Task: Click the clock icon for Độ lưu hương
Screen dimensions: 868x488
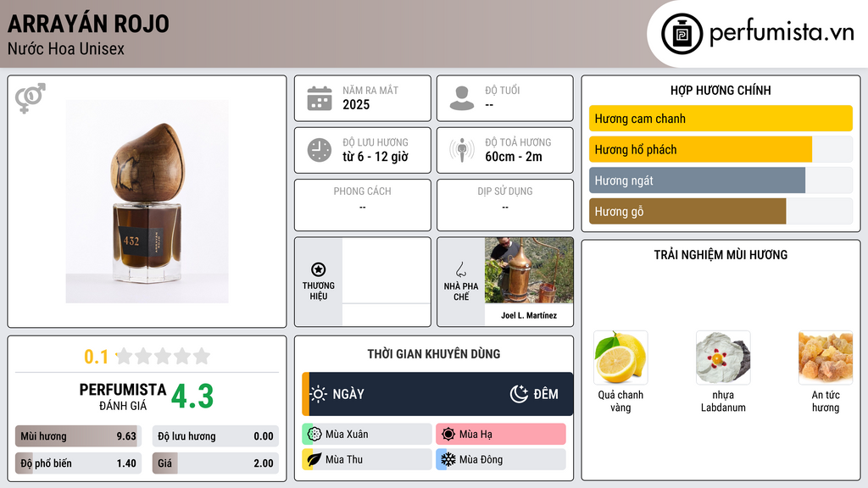Action: click(x=320, y=150)
